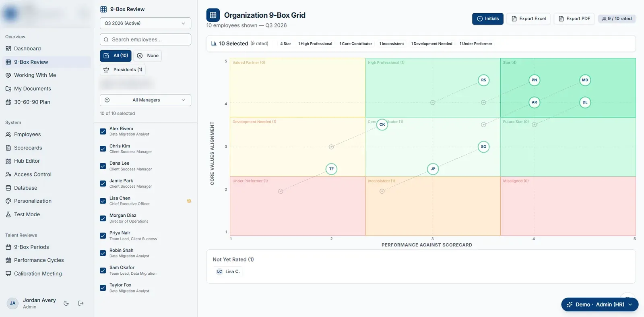Uncheck Chris Kim checkbox
The height and width of the screenshot is (317, 644).
coord(103,149)
